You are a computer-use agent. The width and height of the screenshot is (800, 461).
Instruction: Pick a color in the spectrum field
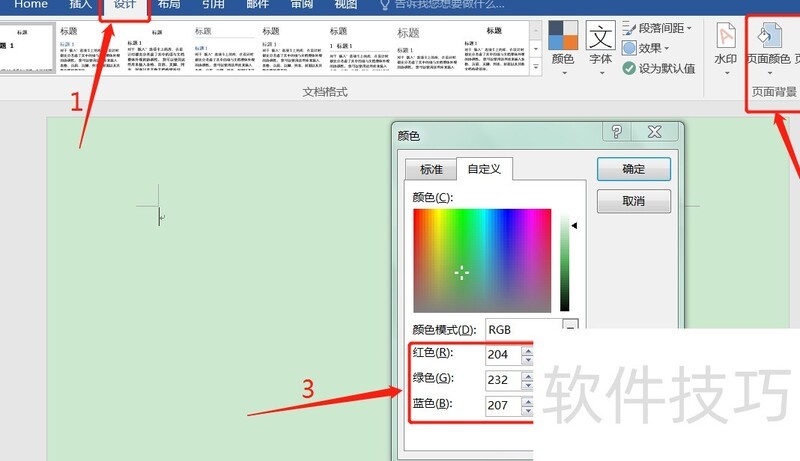[482, 261]
